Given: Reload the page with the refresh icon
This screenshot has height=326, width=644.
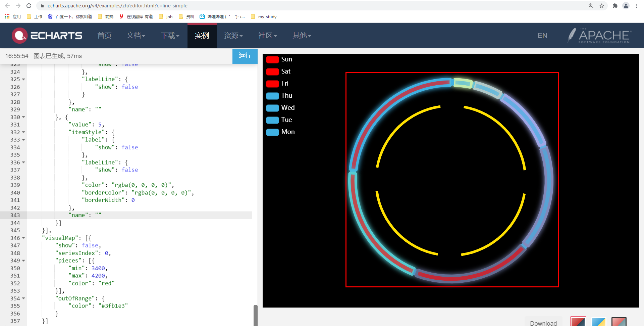Looking at the screenshot, I should pyautogui.click(x=29, y=6).
